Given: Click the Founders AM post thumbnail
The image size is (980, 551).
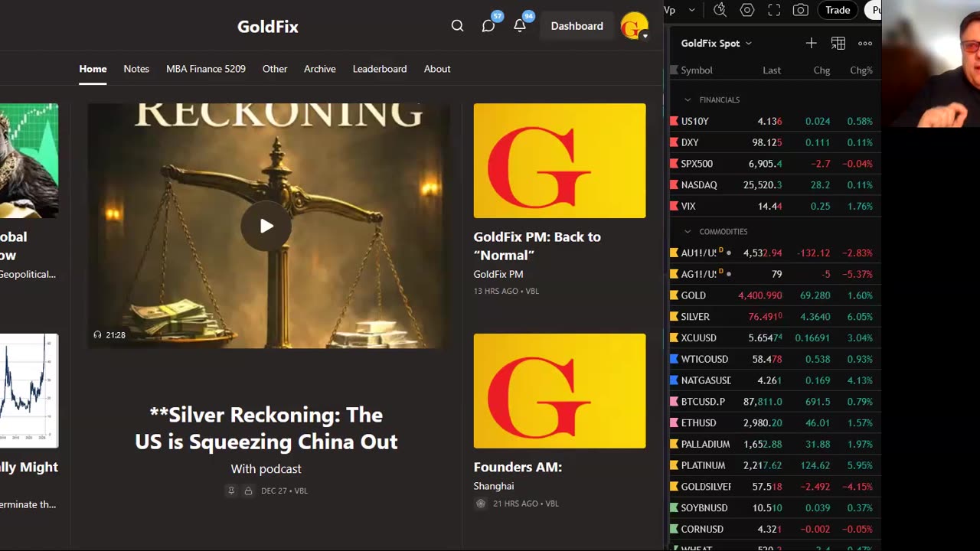Looking at the screenshot, I should point(560,391).
